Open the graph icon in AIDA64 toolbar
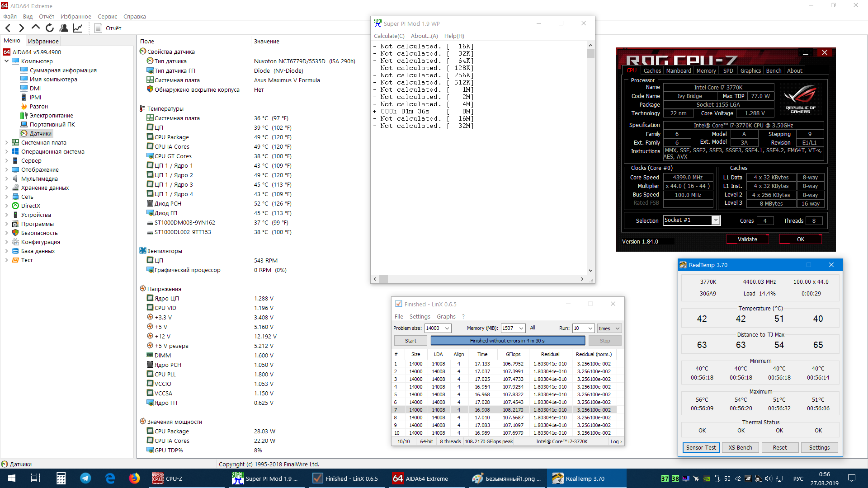This screenshot has width=868, height=488. (x=78, y=28)
